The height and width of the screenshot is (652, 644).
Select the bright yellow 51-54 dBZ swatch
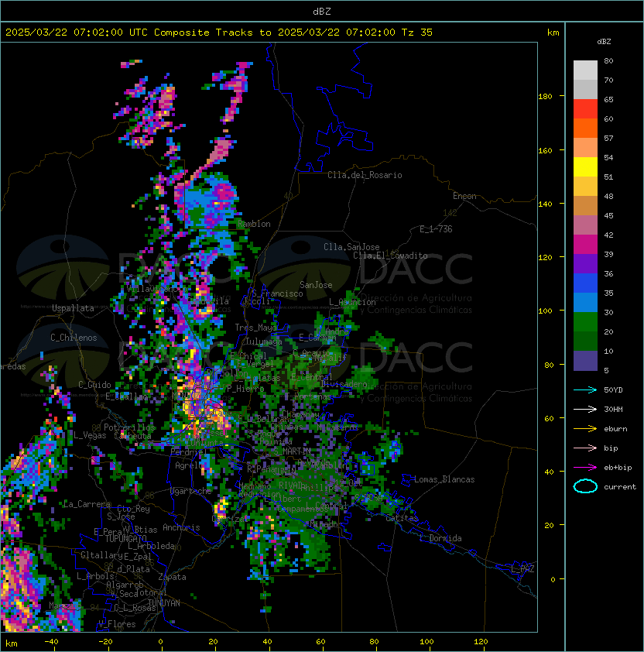[x=585, y=166]
